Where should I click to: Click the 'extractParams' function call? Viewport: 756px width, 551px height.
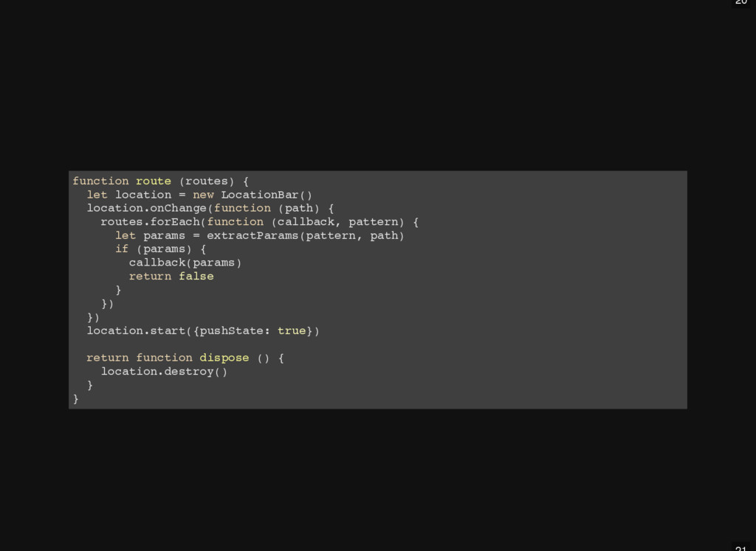pyautogui.click(x=252, y=235)
